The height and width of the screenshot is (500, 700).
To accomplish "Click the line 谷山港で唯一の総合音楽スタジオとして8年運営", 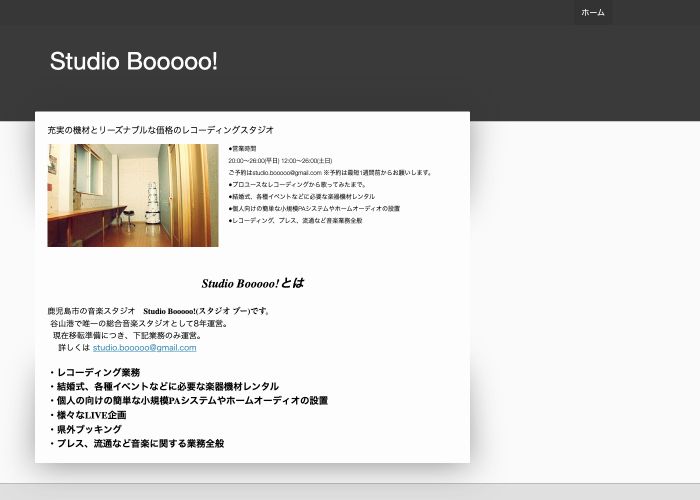I will (x=139, y=323).
